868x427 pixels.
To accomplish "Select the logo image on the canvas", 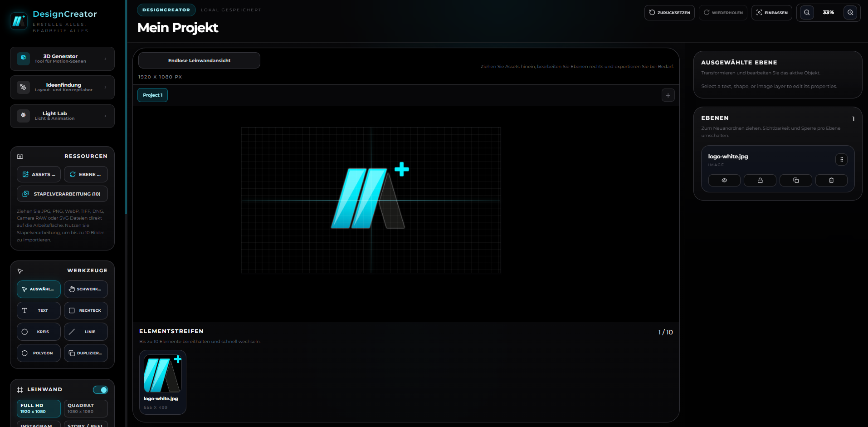I will 370,196.
